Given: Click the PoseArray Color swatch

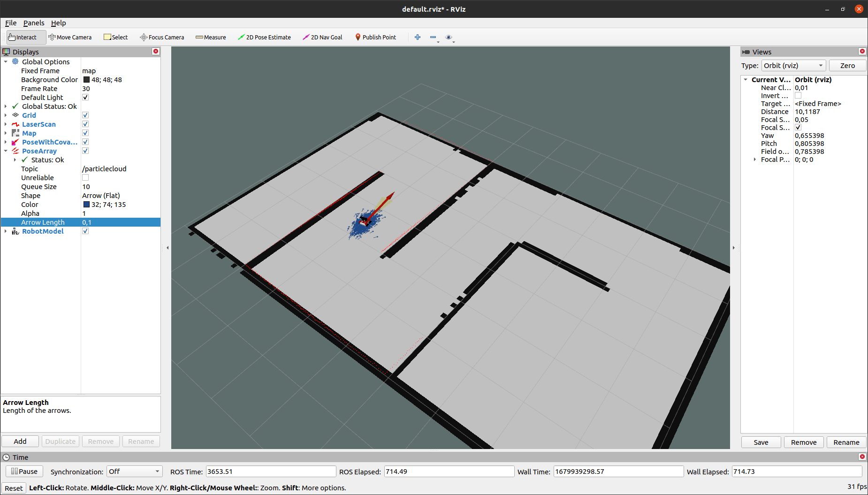Looking at the screenshot, I should coord(86,205).
